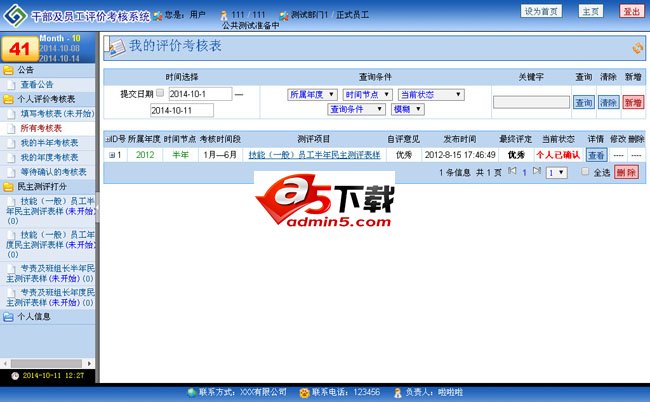Click the end date field 2014-10-11
The image size is (650, 402).
[x=182, y=111]
